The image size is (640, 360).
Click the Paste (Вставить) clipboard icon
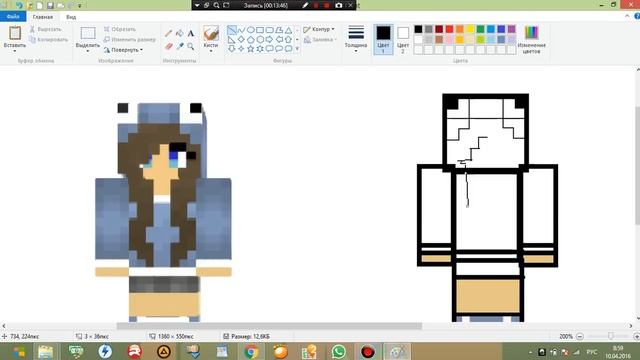(x=15, y=33)
